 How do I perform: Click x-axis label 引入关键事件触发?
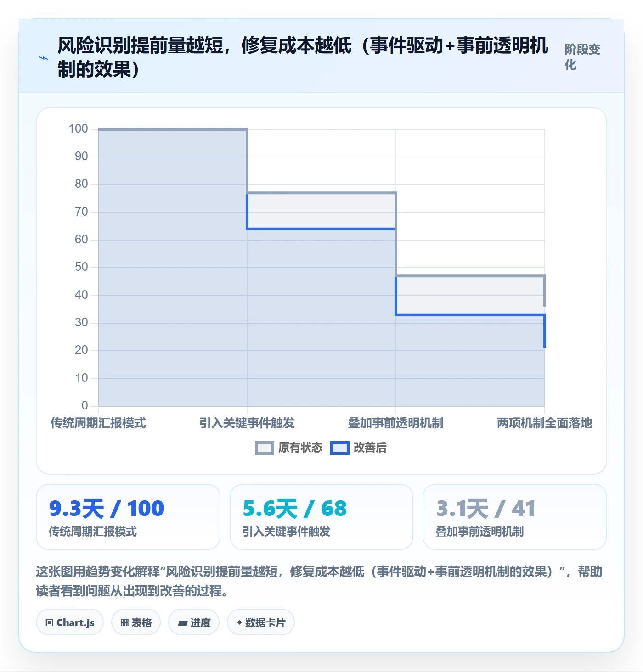coord(247,423)
